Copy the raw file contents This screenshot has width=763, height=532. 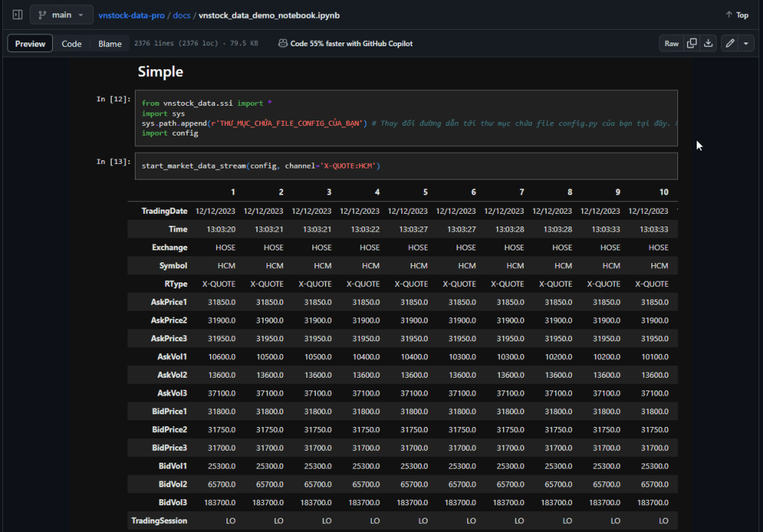(691, 43)
